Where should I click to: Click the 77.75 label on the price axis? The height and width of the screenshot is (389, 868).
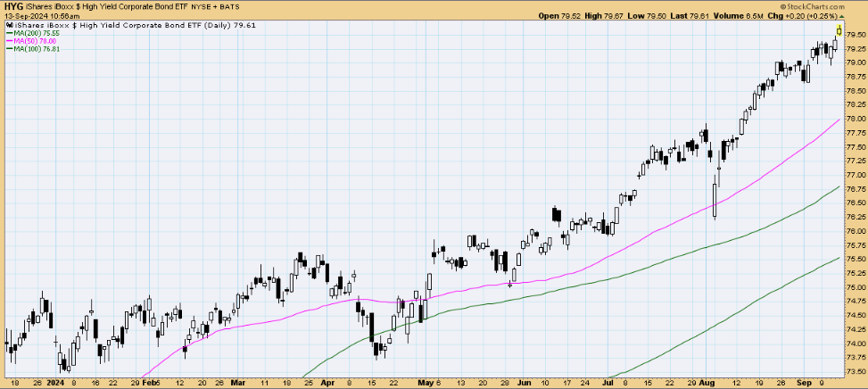[856, 133]
